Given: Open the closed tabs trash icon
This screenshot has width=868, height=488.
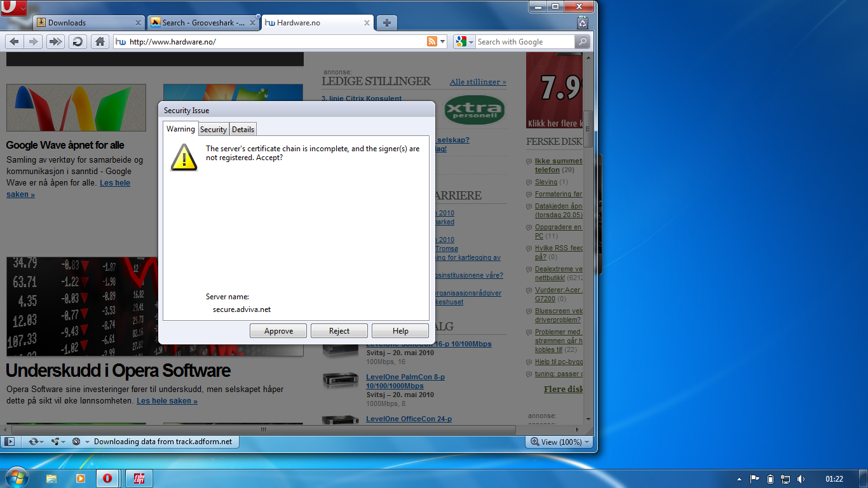Looking at the screenshot, I should (583, 23).
